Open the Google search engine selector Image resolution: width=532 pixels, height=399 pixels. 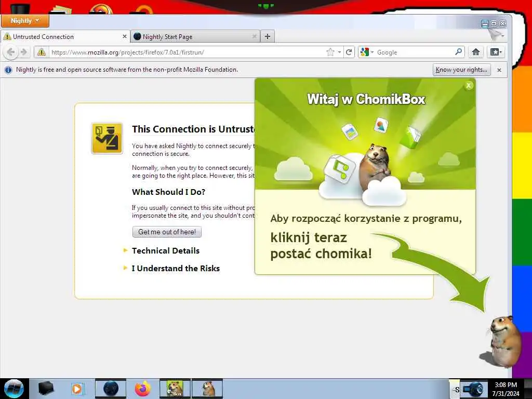click(367, 52)
